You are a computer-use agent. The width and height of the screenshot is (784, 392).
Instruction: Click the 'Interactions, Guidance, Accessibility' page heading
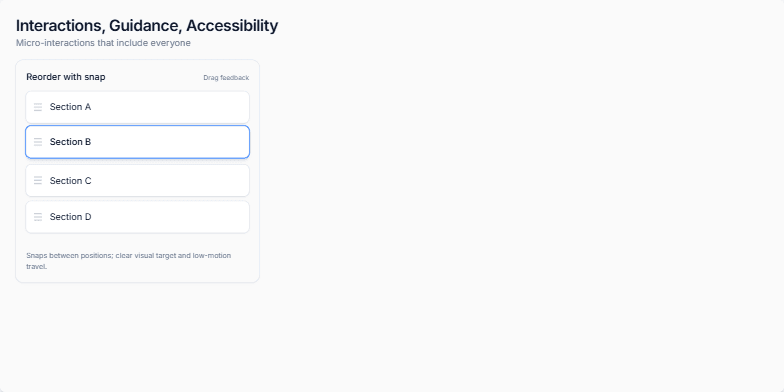(147, 26)
